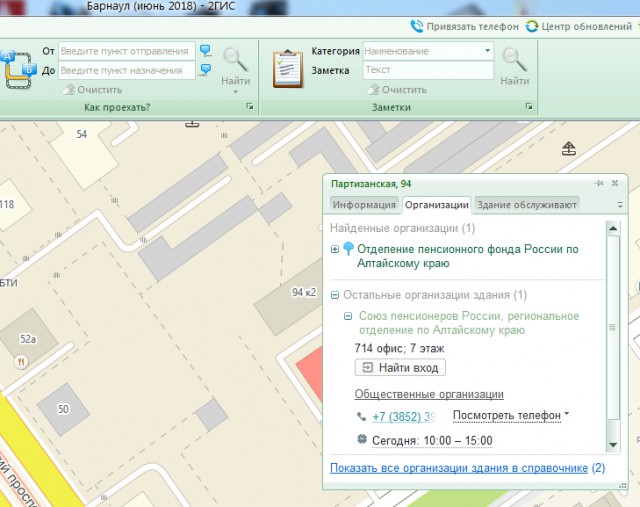Screen dimensions: 640x507
Task: Close the Партизанская, 94 info card
Action: [x=615, y=184]
